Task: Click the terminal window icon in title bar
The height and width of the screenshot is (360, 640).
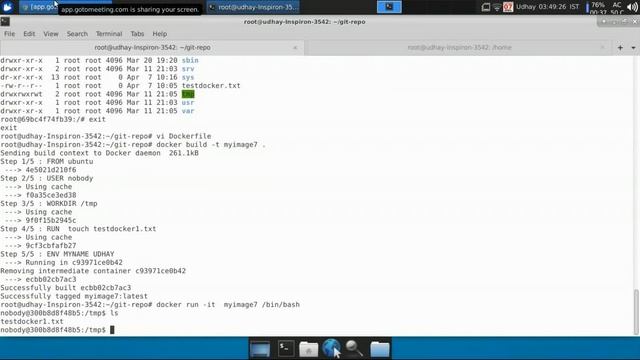Action: coord(5,22)
